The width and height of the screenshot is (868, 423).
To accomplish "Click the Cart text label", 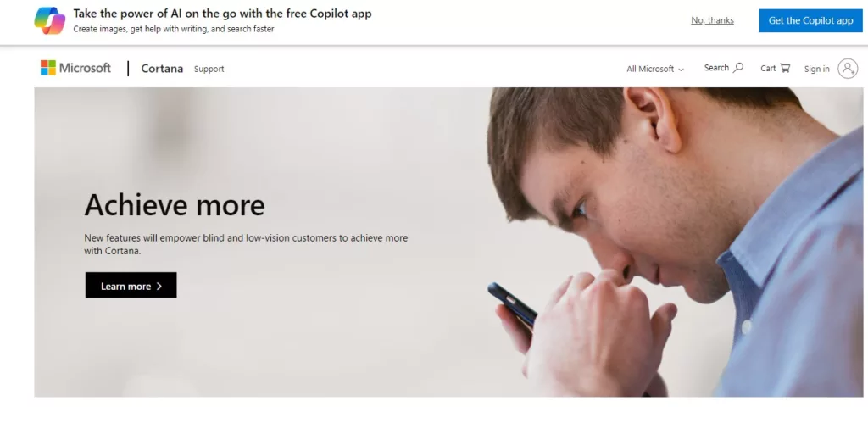I will (768, 68).
